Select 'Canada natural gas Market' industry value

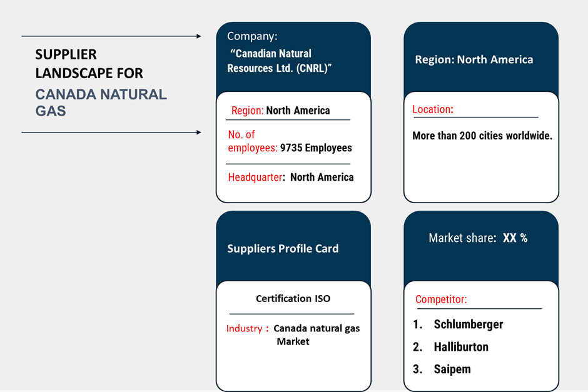coord(317,334)
